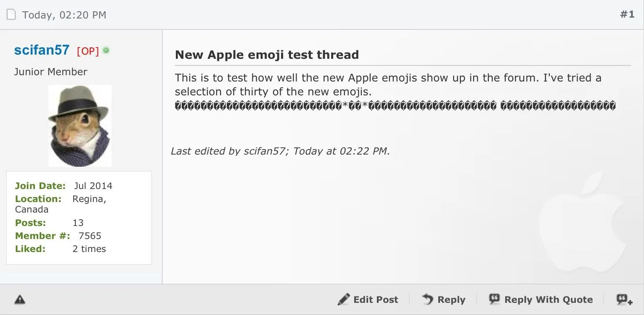Click the "Today, 02:20 PM" timestamp

click(x=64, y=15)
